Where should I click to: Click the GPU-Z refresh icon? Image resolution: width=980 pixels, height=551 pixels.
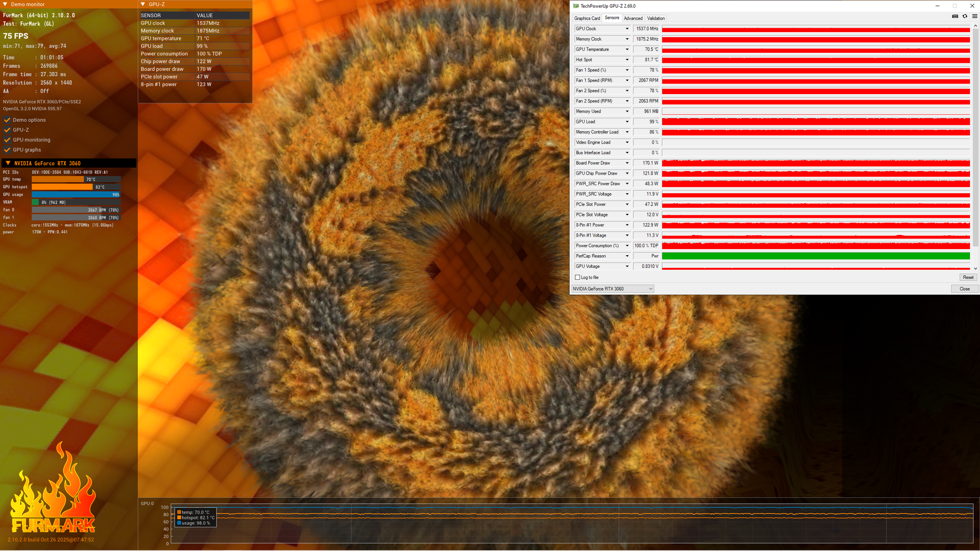pos(965,16)
